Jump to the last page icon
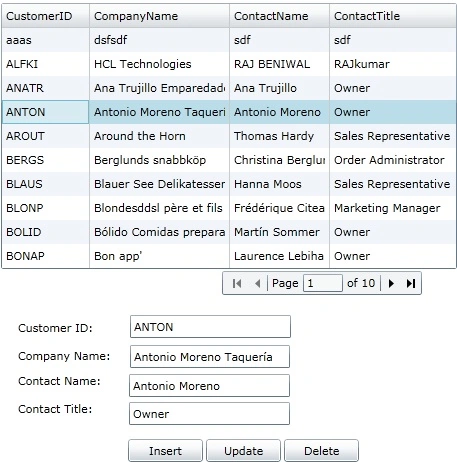Screen dimensions: 457x462 pyautogui.click(x=411, y=283)
